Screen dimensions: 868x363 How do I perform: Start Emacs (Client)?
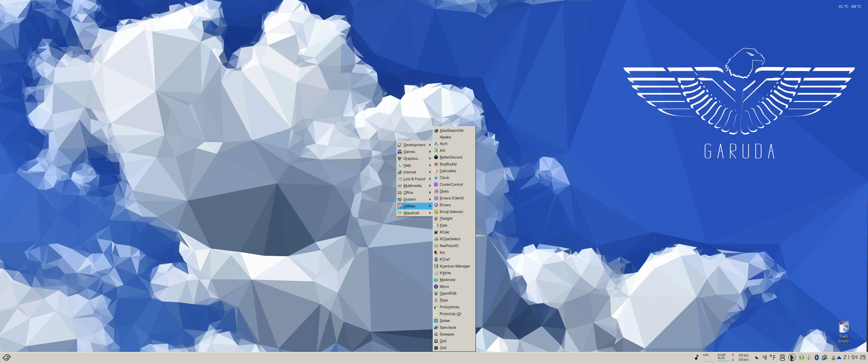[x=454, y=198]
